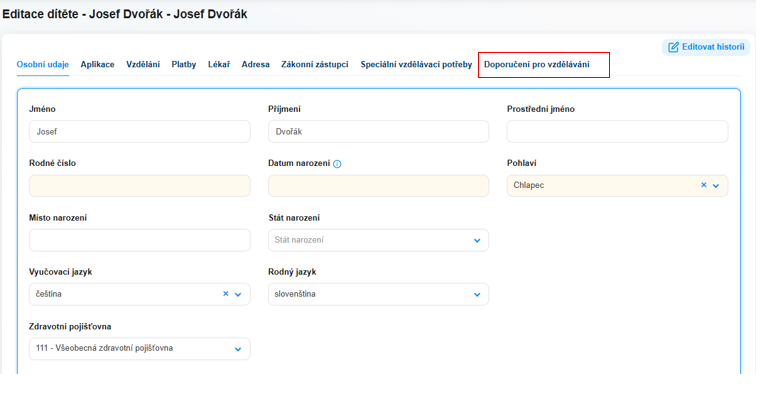Click the empty Prostřední jméno field
The width and height of the screenshot is (760, 397).
[618, 131]
